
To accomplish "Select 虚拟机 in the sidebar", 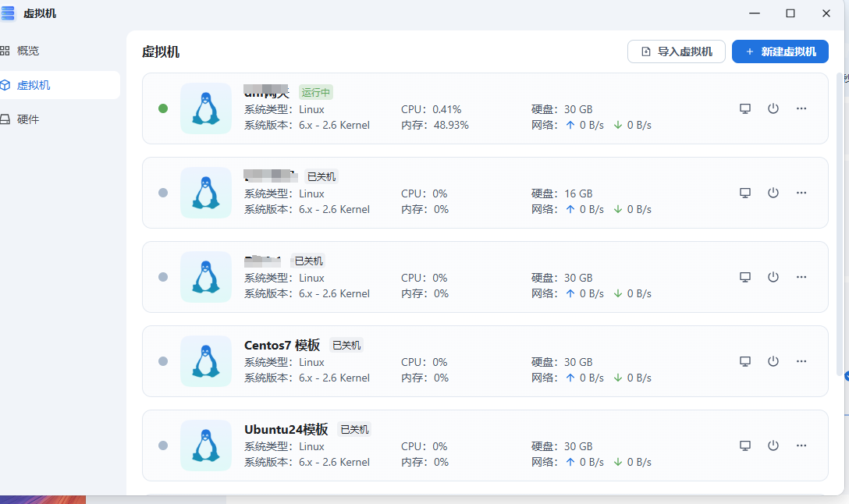I will 34,85.
